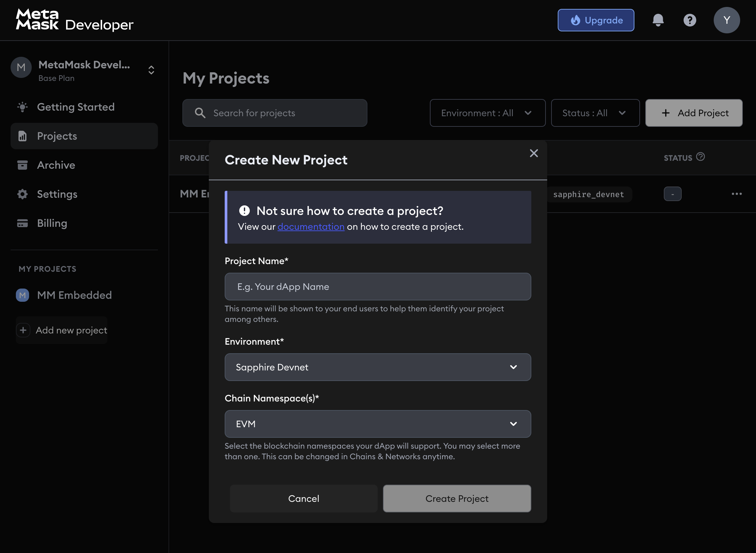Click the Cancel button
This screenshot has height=553, width=756.
[303, 499]
